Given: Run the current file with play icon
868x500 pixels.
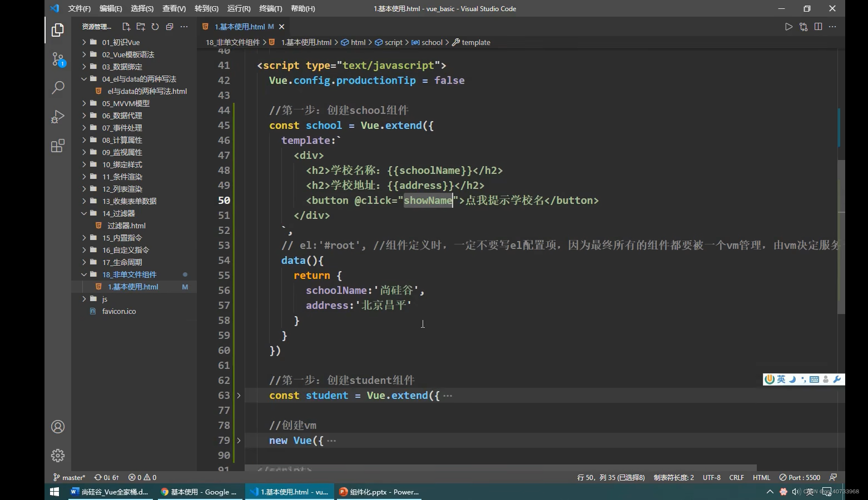Looking at the screenshot, I should click(788, 27).
